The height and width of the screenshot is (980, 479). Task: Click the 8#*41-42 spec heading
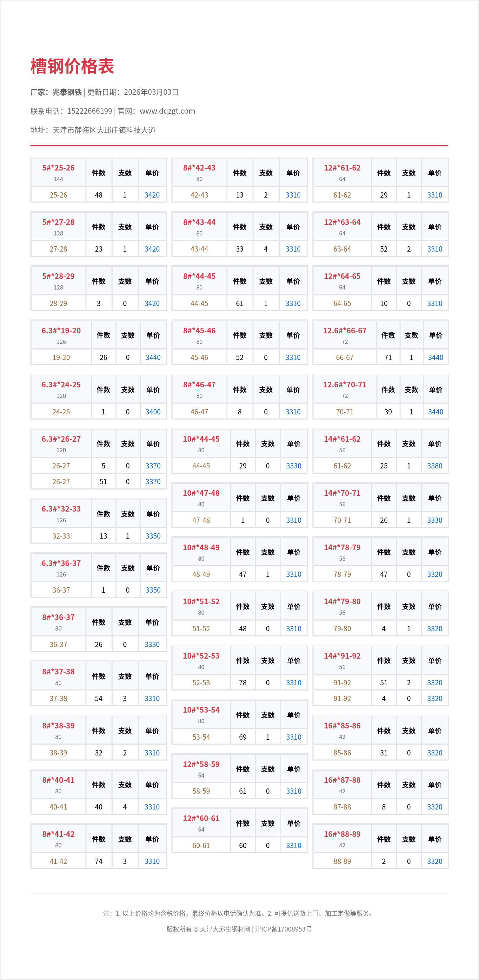coord(58,834)
